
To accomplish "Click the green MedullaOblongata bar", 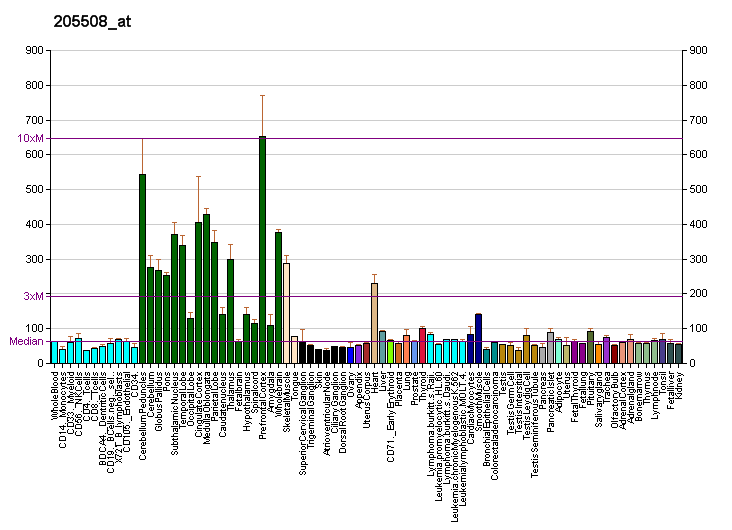I will tap(206, 289).
